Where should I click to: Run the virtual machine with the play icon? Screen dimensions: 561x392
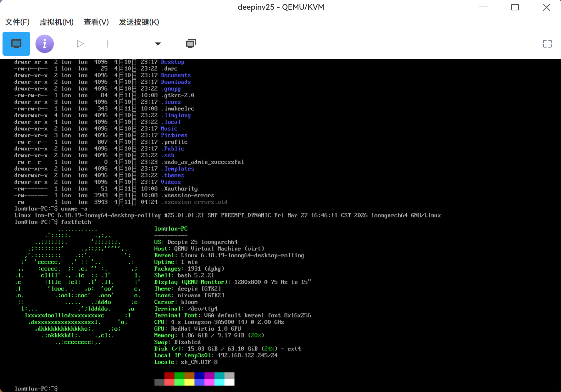click(80, 44)
